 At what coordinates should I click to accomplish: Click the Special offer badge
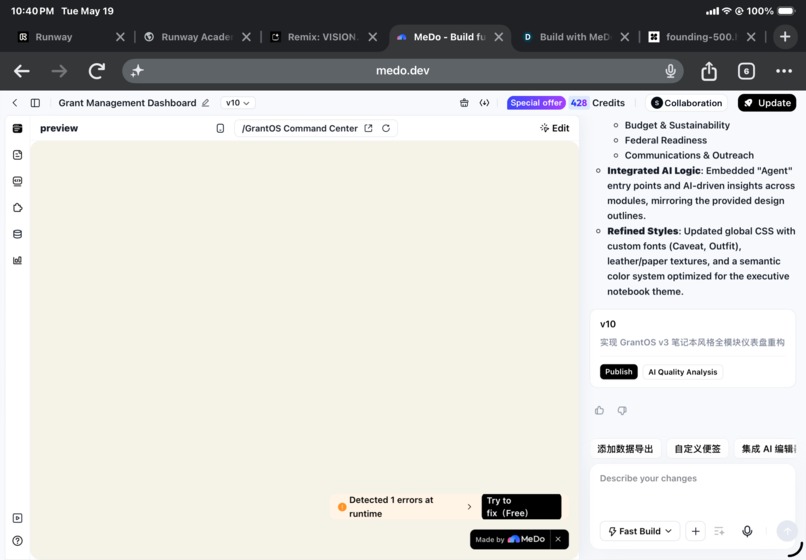tap(536, 103)
